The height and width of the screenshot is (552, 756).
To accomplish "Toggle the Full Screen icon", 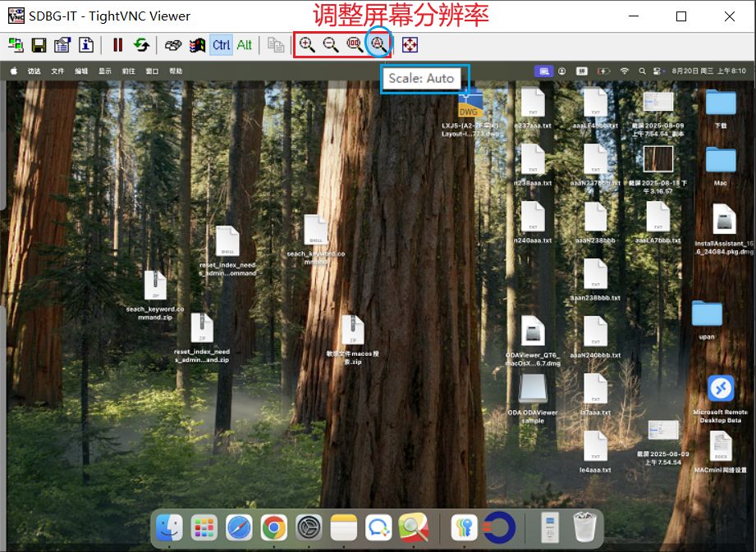I will [x=410, y=45].
